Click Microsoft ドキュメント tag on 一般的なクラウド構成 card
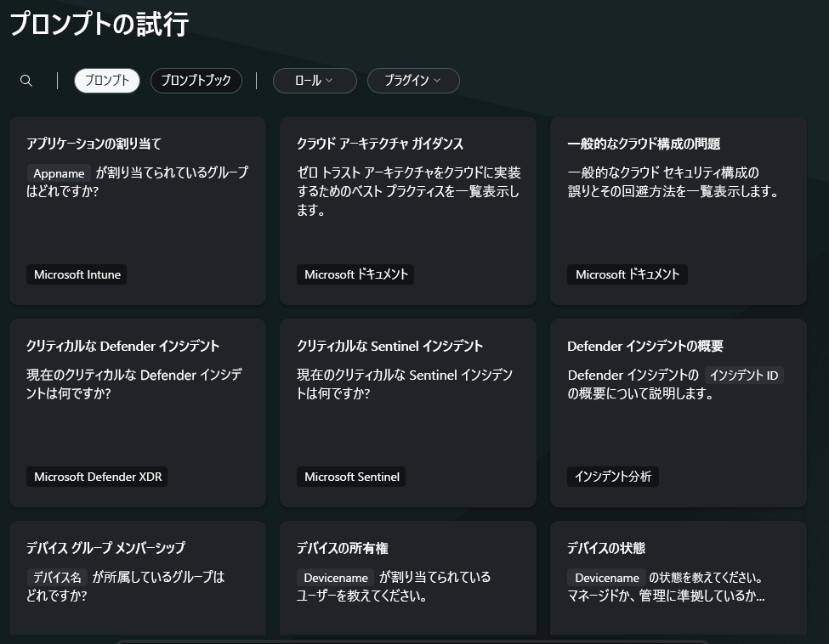Image resolution: width=829 pixels, height=644 pixels. (627, 274)
